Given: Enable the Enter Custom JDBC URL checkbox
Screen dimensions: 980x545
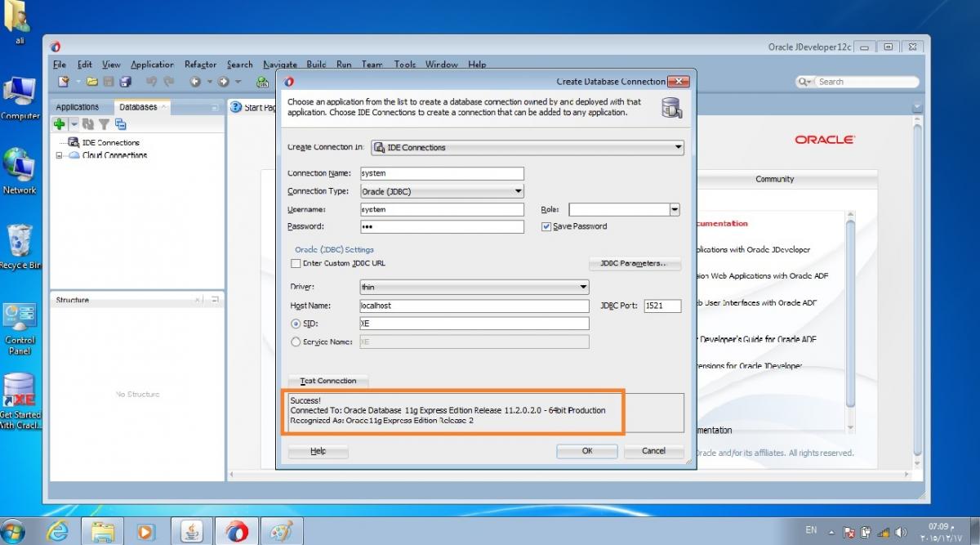Looking at the screenshot, I should pos(296,263).
